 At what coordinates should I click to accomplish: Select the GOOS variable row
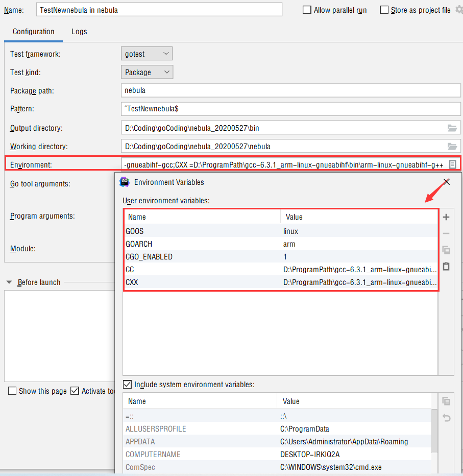point(281,231)
